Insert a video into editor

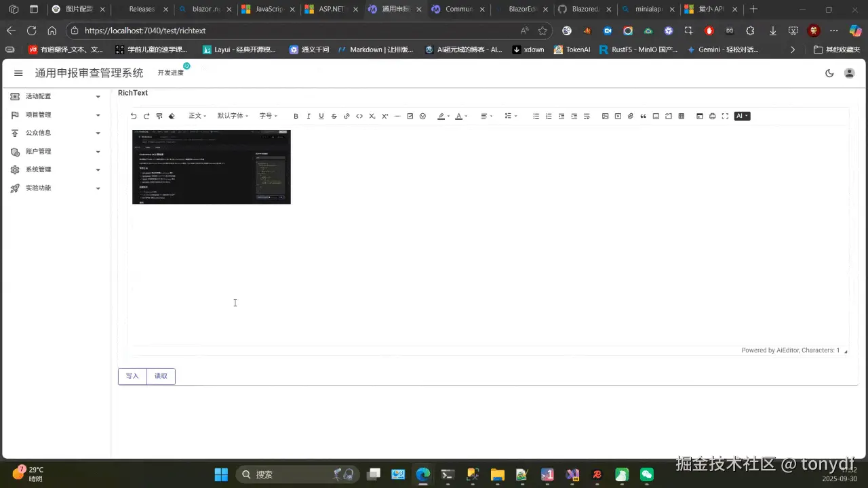click(618, 116)
